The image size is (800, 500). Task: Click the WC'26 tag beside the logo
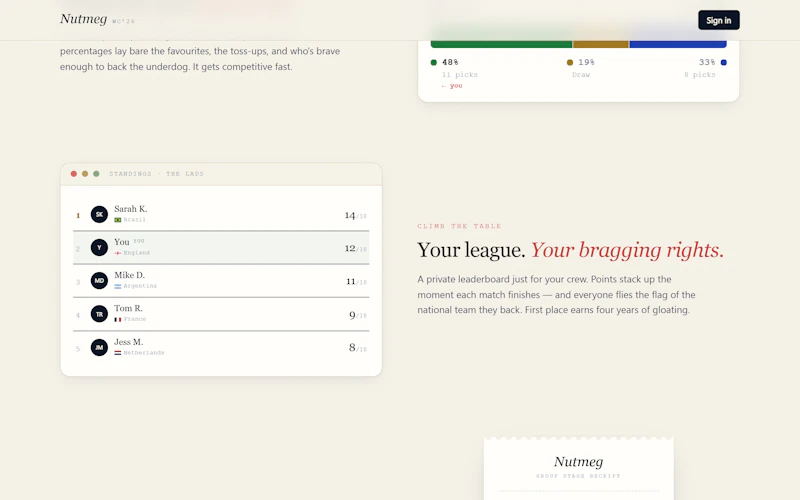tap(123, 21)
